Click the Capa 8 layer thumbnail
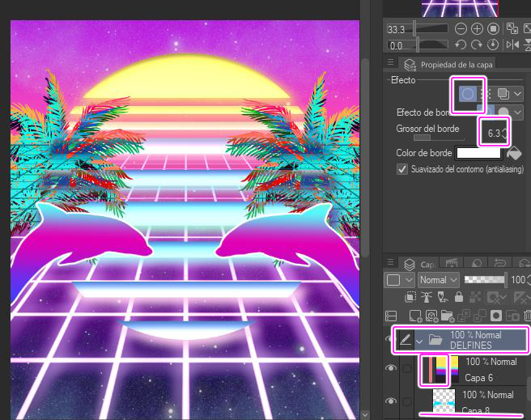531x420 pixels. point(444,401)
